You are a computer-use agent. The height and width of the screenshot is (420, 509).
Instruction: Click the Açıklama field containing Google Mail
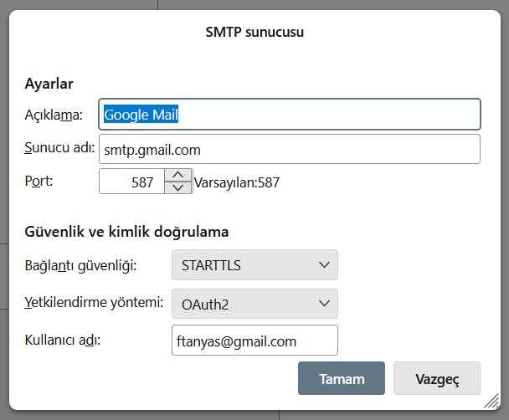pos(290,115)
